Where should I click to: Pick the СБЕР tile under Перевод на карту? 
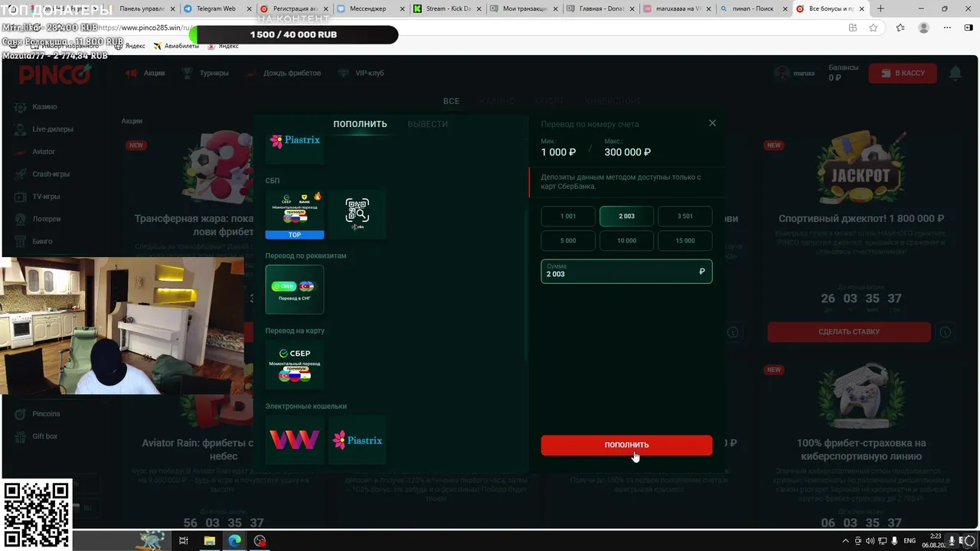295,364
